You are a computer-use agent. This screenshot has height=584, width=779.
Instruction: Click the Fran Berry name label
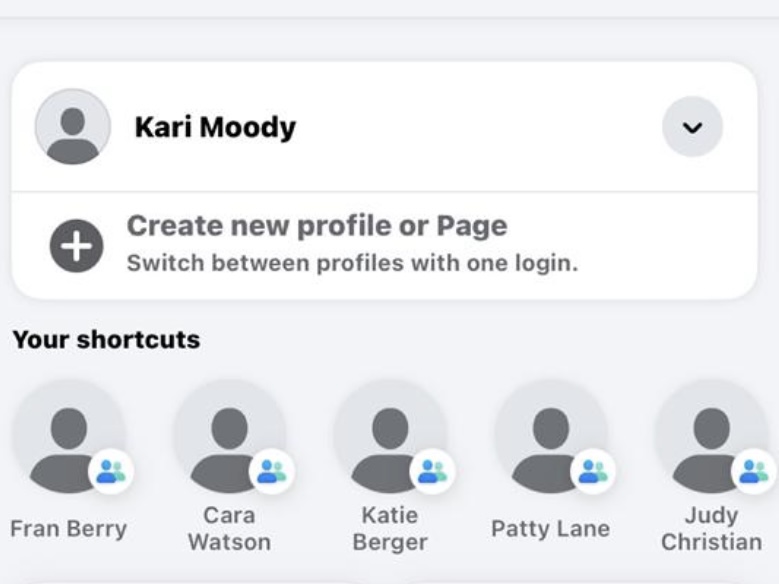pyautogui.click(x=68, y=529)
